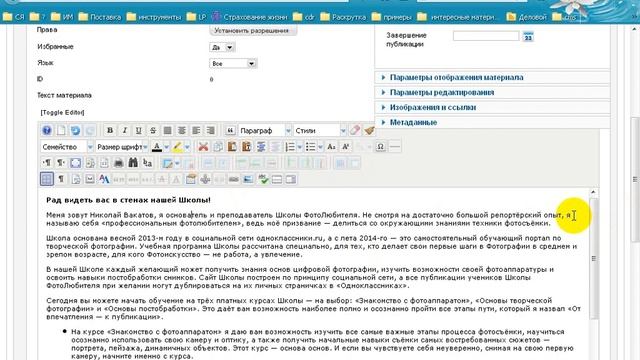The width and height of the screenshot is (640, 360).
Task: Open the bulleted list style arrow
Action: point(320,147)
